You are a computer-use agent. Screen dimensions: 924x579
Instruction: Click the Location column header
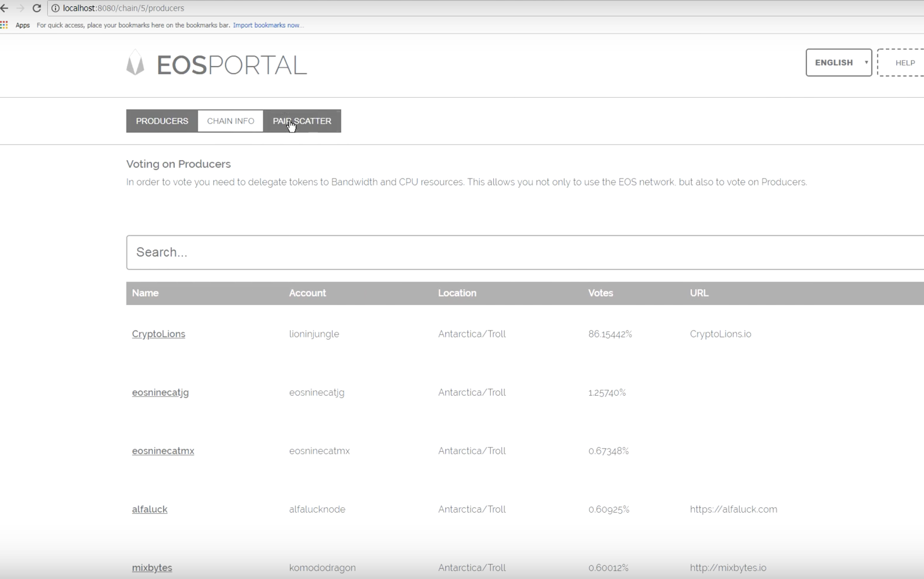457,293
